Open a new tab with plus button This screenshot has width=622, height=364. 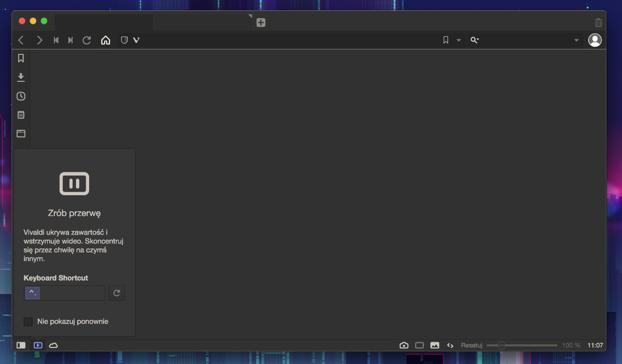[261, 23]
